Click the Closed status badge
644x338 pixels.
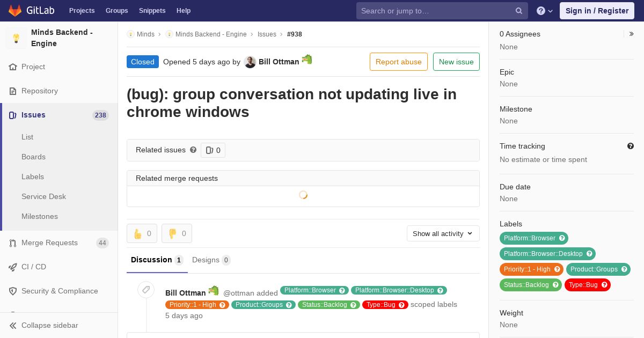click(143, 62)
